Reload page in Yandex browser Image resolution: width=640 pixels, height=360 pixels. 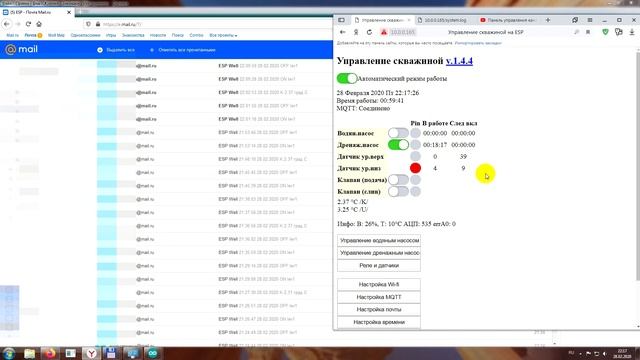[x=369, y=32]
